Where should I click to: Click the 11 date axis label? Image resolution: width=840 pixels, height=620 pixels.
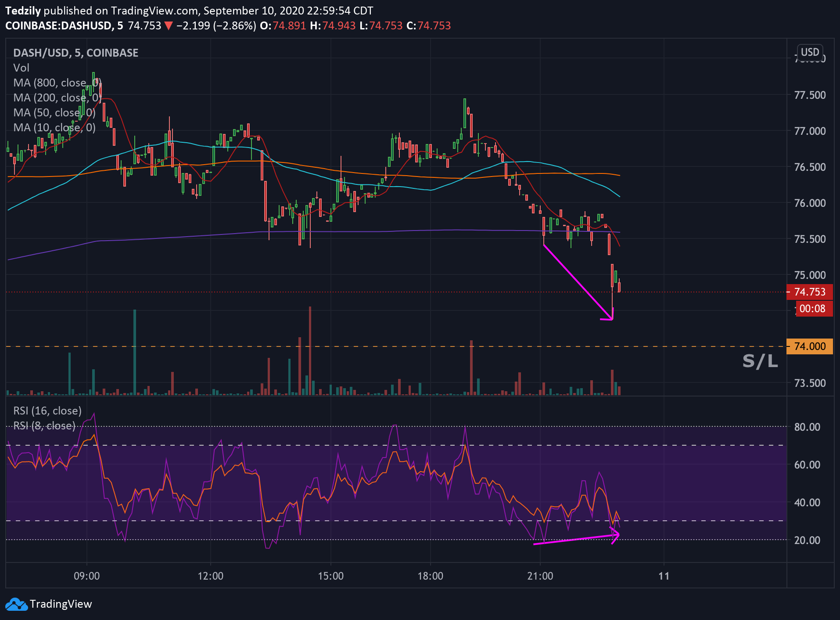coord(664,576)
